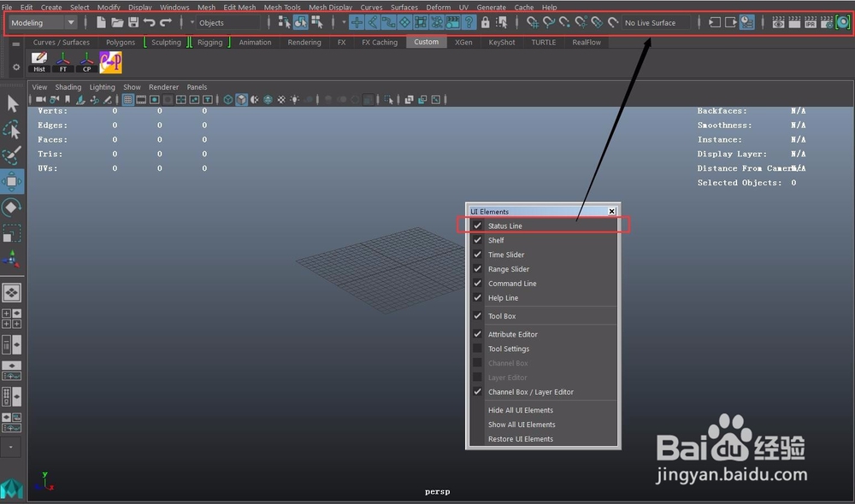Open the viewport Renderer menu
The image size is (855, 504).
tap(163, 87)
